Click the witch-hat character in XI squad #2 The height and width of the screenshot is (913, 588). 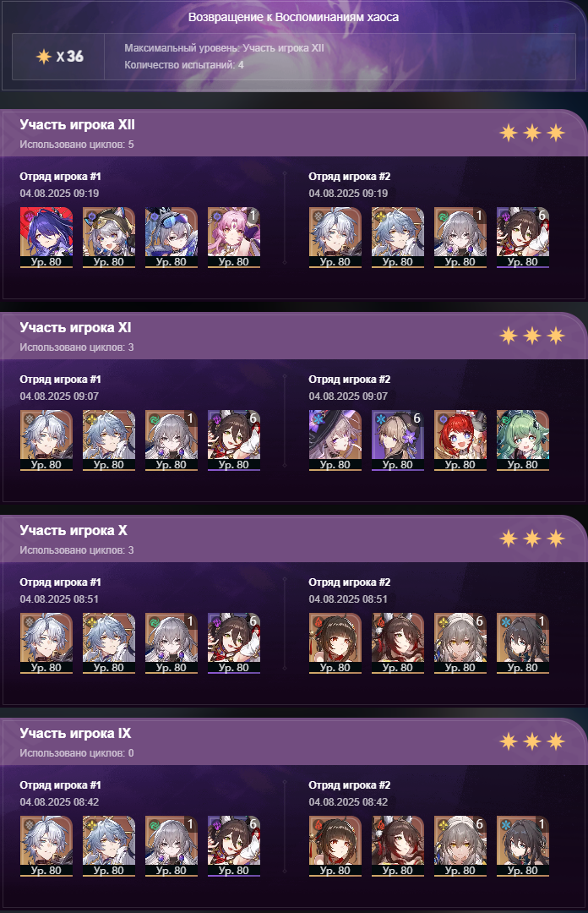(x=335, y=440)
